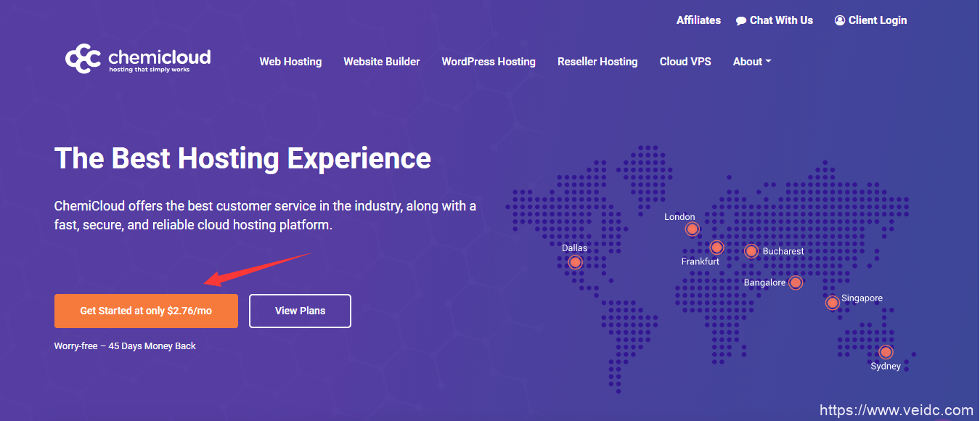980x421 pixels.
Task: Open Reseller Hosting from navigation
Action: 597,62
